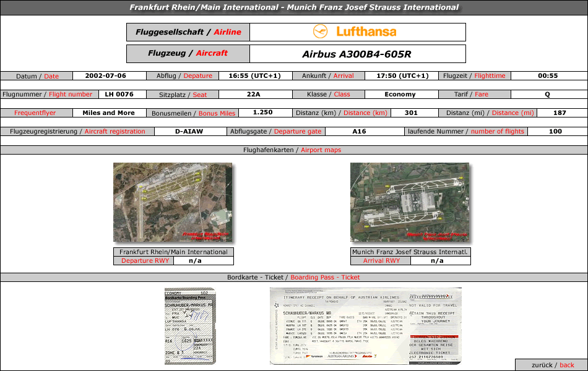The width and height of the screenshot is (588, 371).
Task: Click the distance in km value 301
Action: (411, 113)
